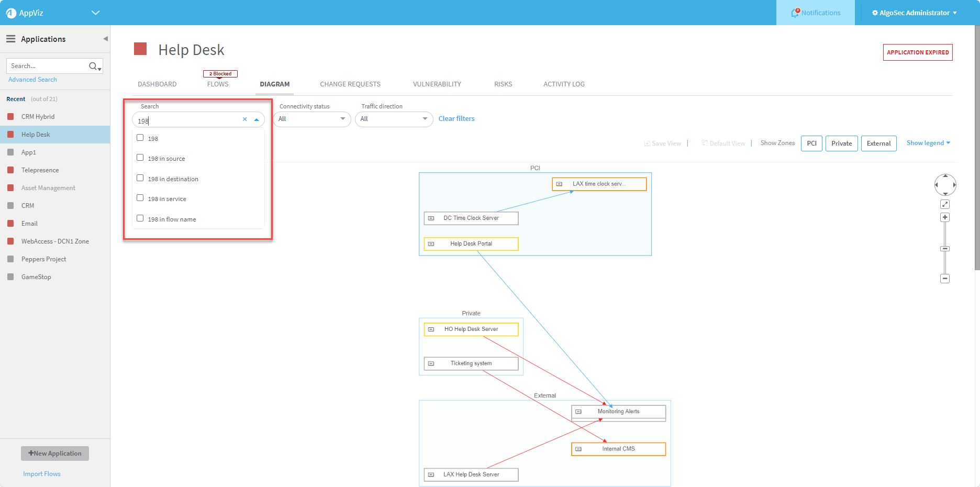The image size is (980, 487).
Task: Tick the '198 in destination' checkbox
Action: click(x=140, y=178)
